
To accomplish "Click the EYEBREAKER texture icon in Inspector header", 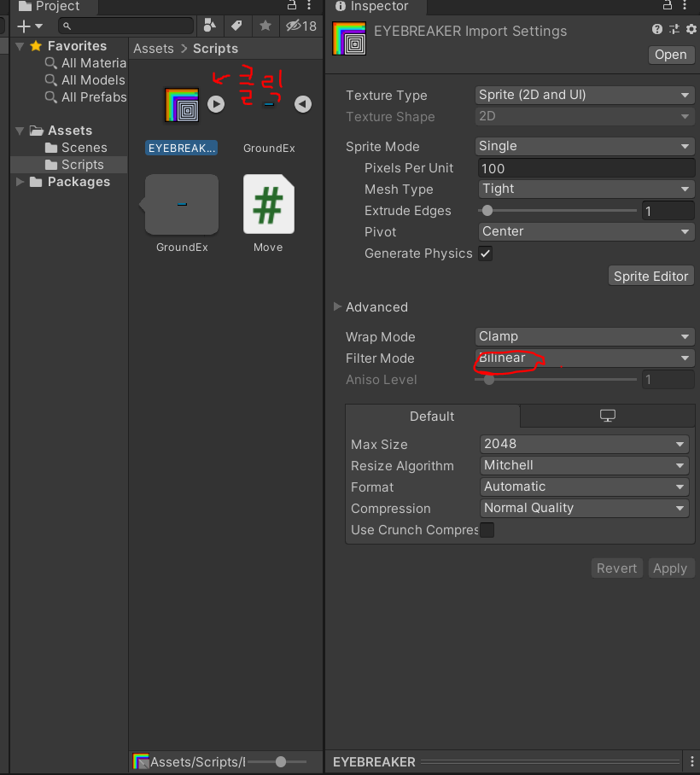I will (x=349, y=38).
